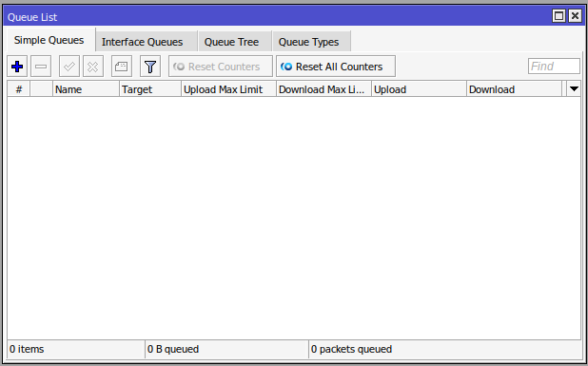Sort by the Name column header
The width and height of the screenshot is (588, 366).
pyautogui.click(x=86, y=89)
